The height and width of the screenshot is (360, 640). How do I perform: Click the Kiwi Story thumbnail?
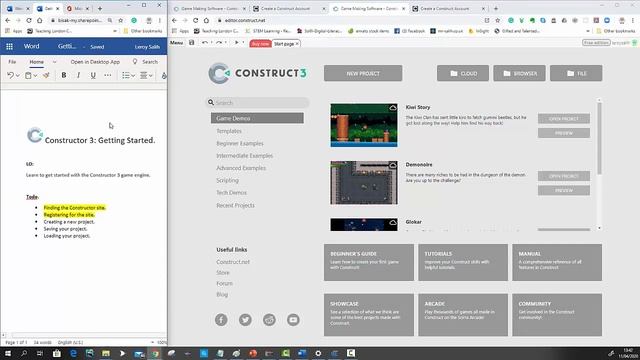pos(364,125)
